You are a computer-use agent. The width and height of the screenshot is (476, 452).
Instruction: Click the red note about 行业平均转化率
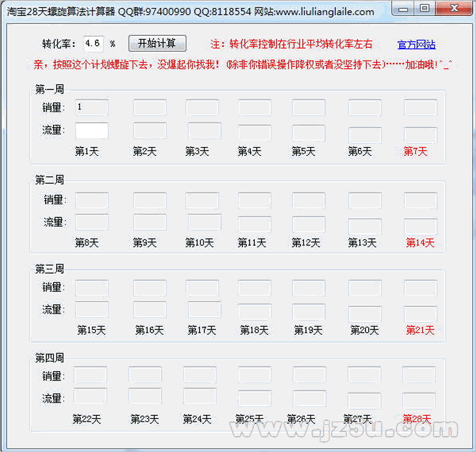[x=291, y=44]
